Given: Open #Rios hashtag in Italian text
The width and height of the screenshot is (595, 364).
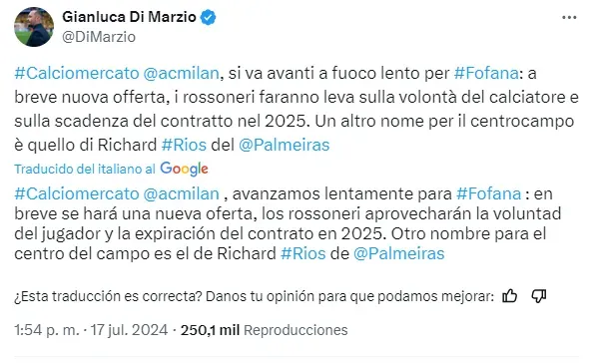Looking at the screenshot, I should pos(184,145).
